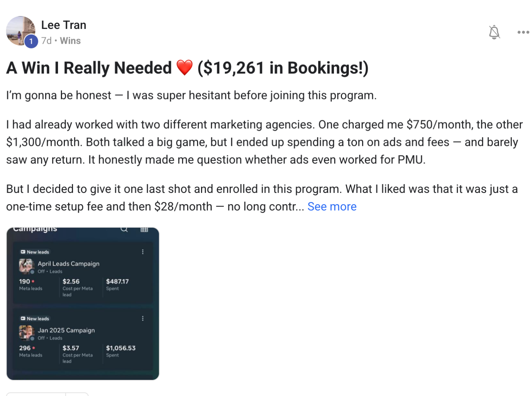Click the red indicator next to 296 Meta leads
The width and height of the screenshot is (532, 396).
click(x=33, y=348)
